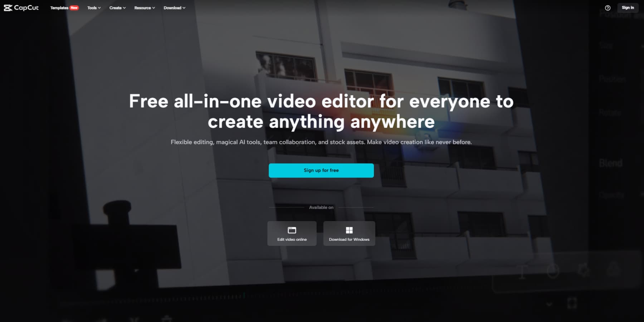Click the Windows logo on the download card
This screenshot has height=322, width=644.
coord(349,230)
